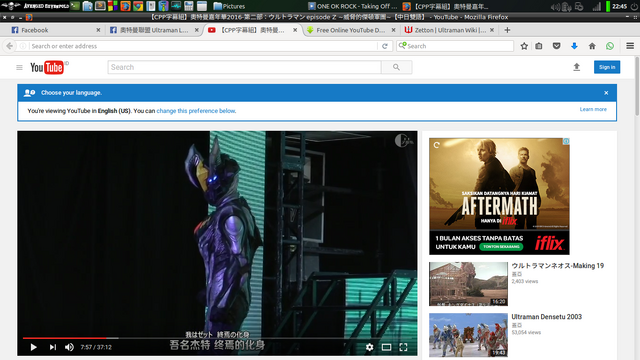Select the Free Online YouTube Downloader tab

click(x=350, y=30)
